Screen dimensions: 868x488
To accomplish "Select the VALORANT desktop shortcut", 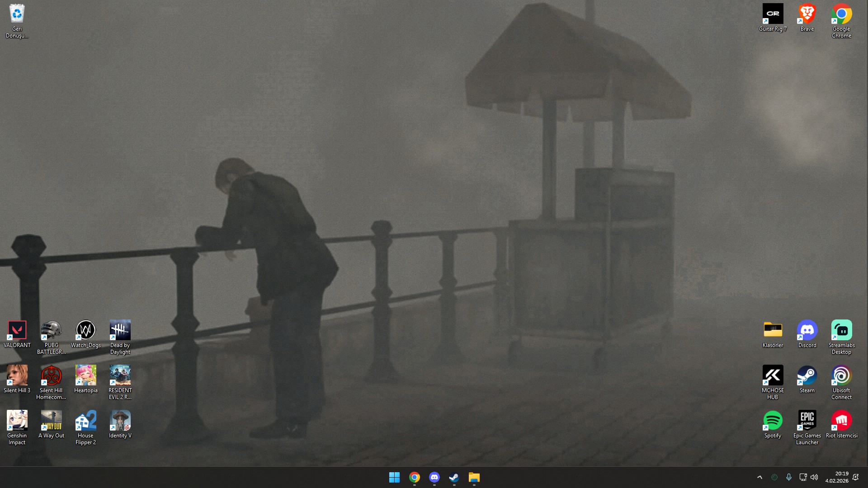I will pyautogui.click(x=17, y=331).
